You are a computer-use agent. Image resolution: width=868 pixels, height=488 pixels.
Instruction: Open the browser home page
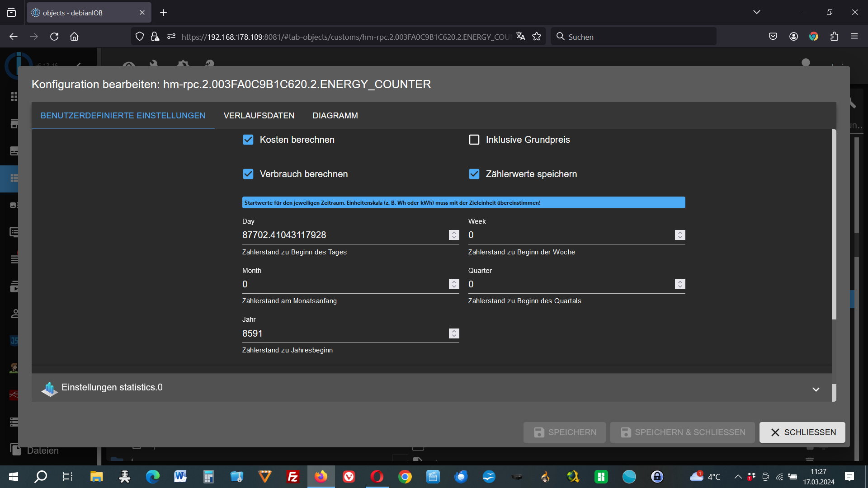click(x=74, y=37)
